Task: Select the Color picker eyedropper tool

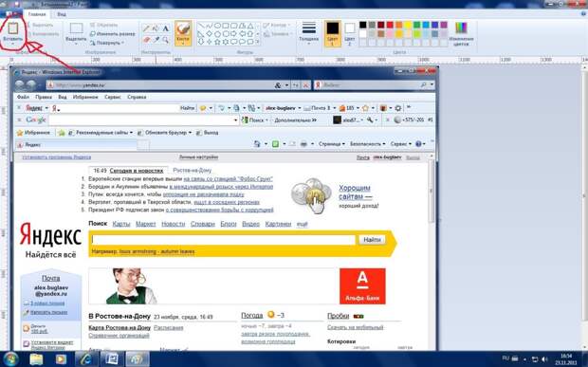Action: coord(156,40)
